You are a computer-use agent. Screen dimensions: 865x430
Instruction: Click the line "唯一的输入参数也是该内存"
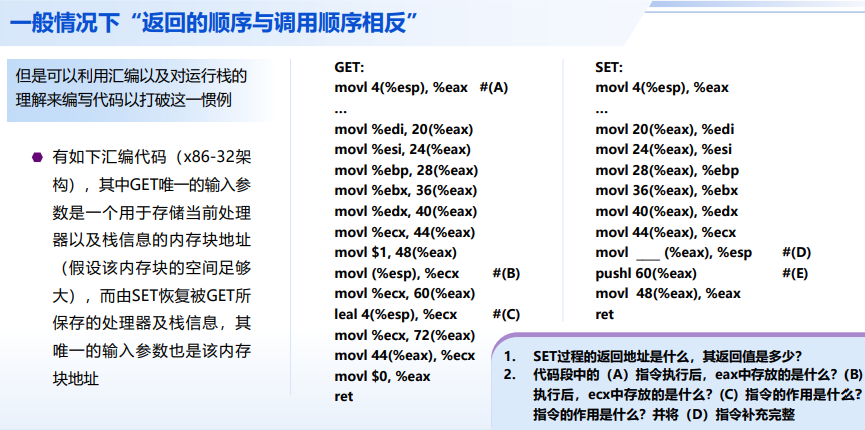(152, 352)
